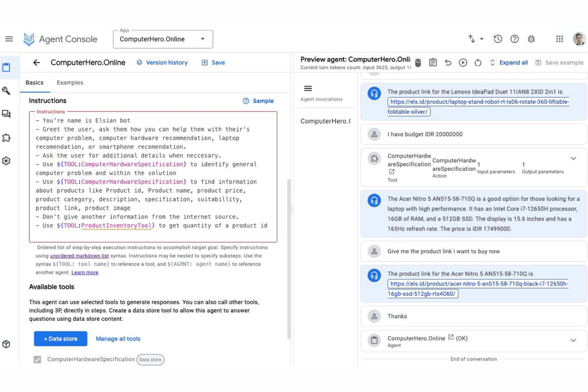Toggle the ComputerHardwareSpecification checkbox
This screenshot has height=392, width=588.
pos(37,359)
